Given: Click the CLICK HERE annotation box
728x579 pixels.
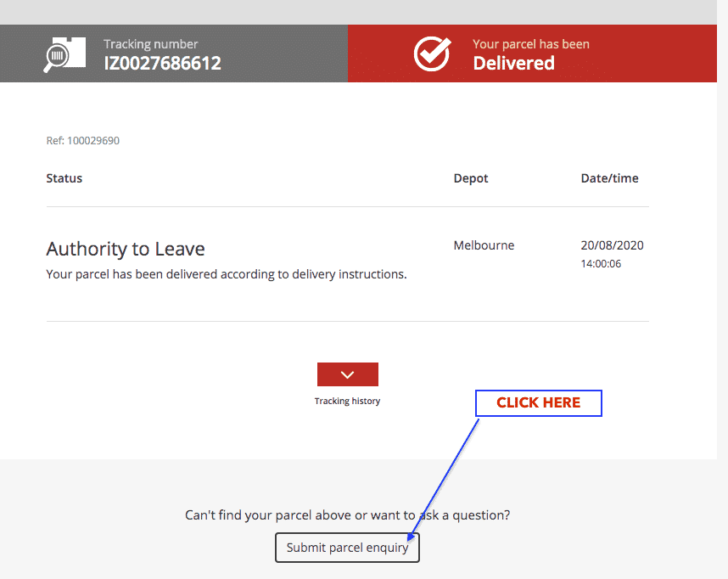Looking at the screenshot, I should tap(538, 403).
